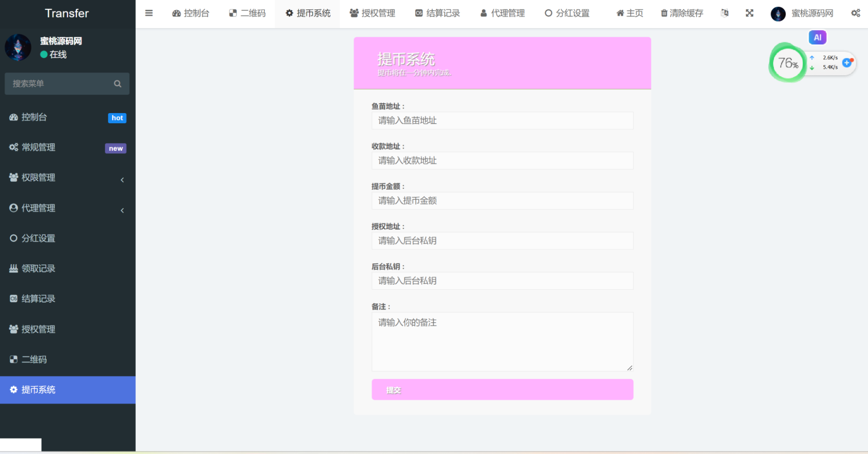Open 分红设置 from the left sidebar
This screenshot has height=454, width=868.
[39, 238]
